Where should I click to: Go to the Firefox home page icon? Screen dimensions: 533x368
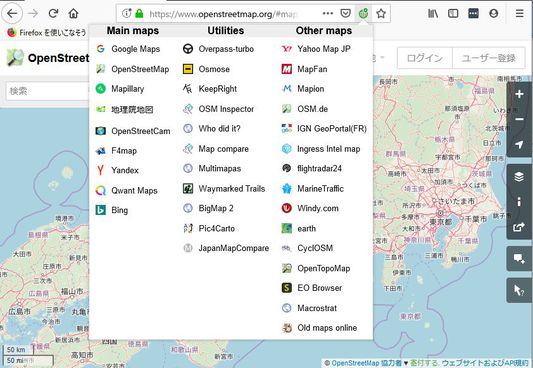click(x=73, y=14)
